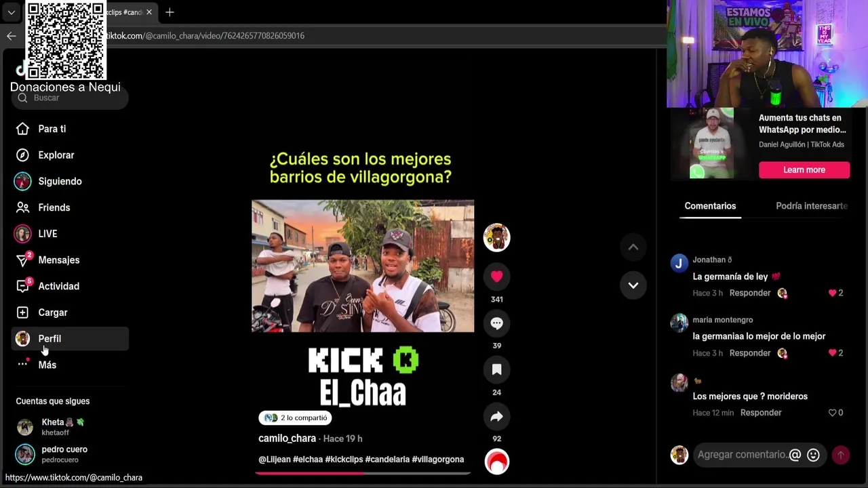Click the ad title 'Aumenta tus chats en WhatsApp'
Screen dimensions: 868x488
802,124
